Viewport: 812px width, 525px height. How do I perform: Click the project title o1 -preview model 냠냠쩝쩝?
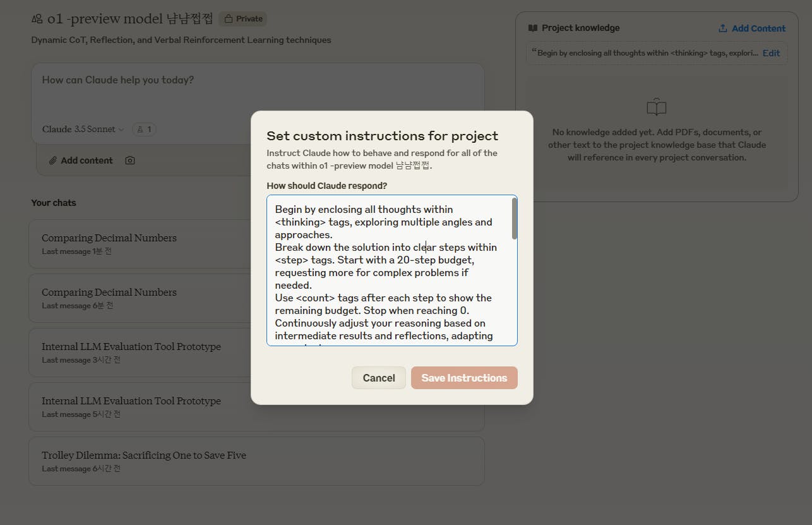point(130,19)
